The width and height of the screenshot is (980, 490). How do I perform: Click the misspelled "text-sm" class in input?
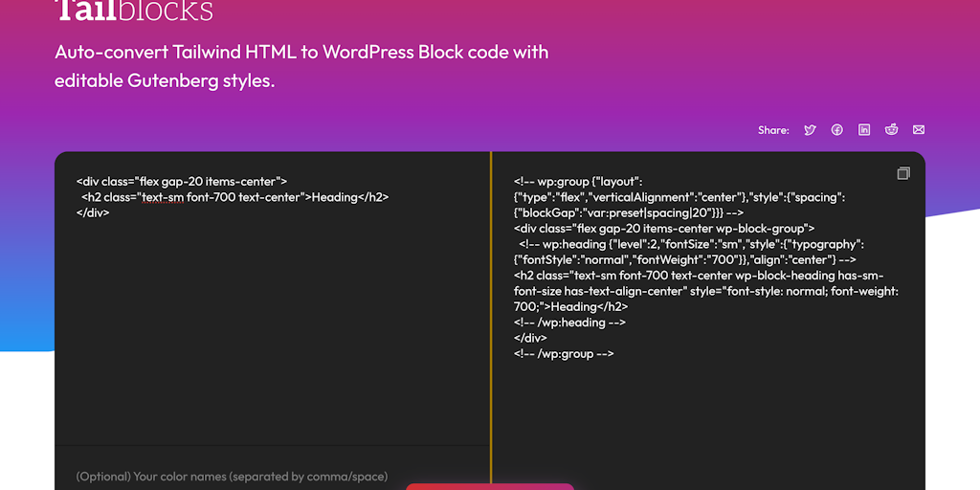[x=163, y=197]
